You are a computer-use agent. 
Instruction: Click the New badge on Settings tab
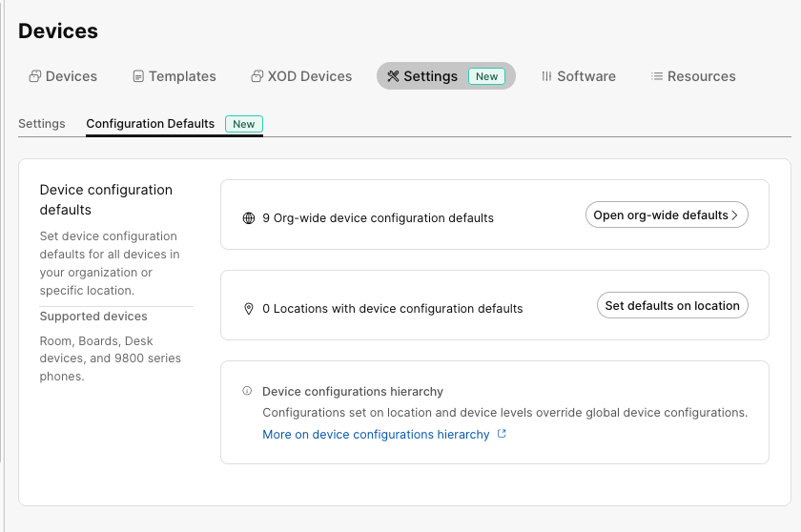(486, 76)
